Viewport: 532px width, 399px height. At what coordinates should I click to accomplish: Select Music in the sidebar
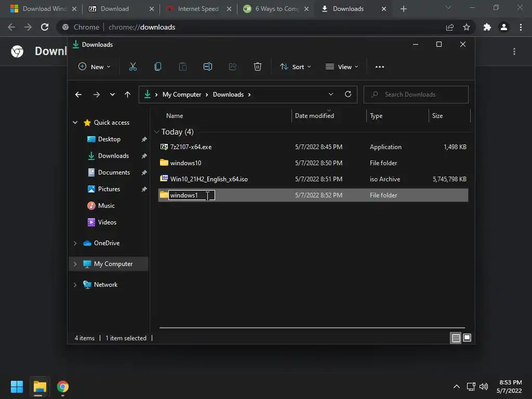pyautogui.click(x=106, y=206)
